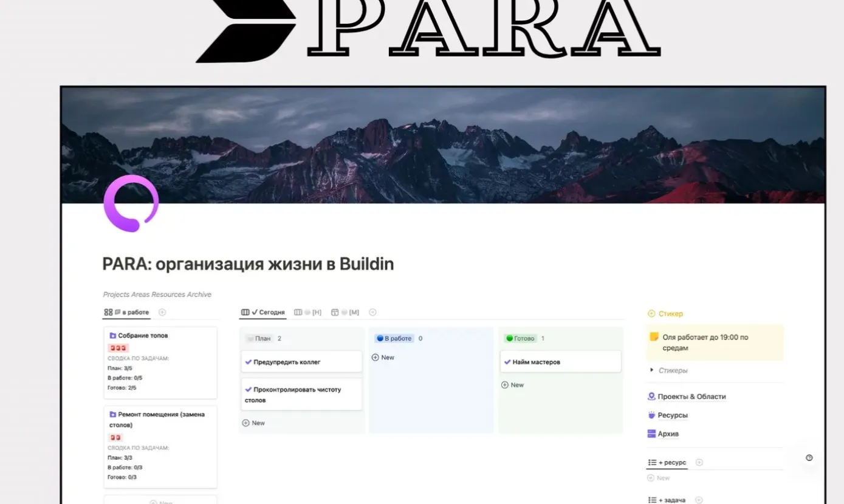
Task: Open the help question mark button
Action: click(x=809, y=458)
